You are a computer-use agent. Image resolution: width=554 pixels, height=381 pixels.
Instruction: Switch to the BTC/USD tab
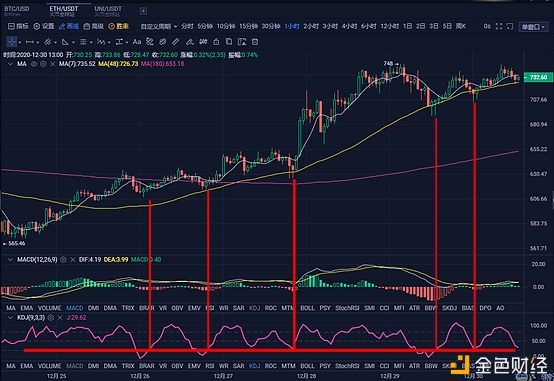[x=17, y=11]
